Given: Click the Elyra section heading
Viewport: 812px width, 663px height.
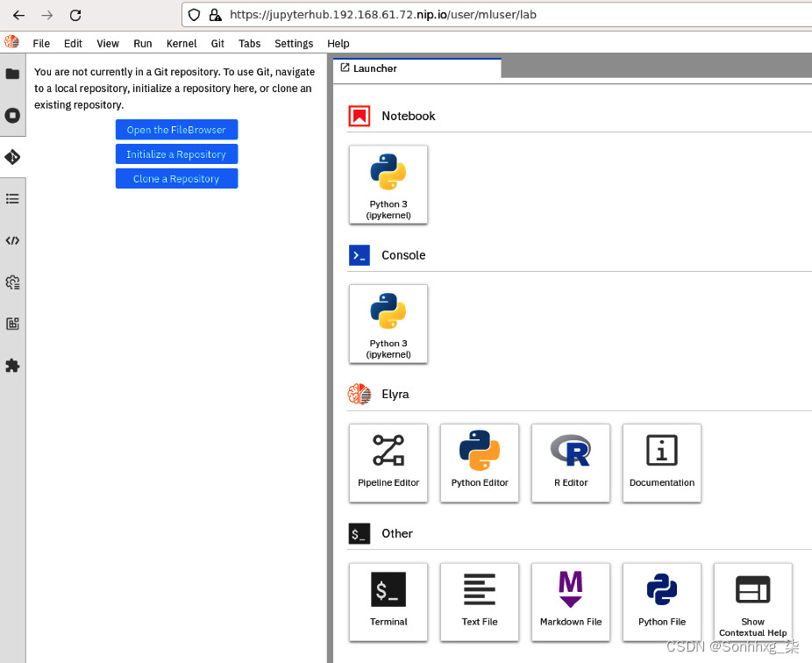Looking at the screenshot, I should click(395, 394).
